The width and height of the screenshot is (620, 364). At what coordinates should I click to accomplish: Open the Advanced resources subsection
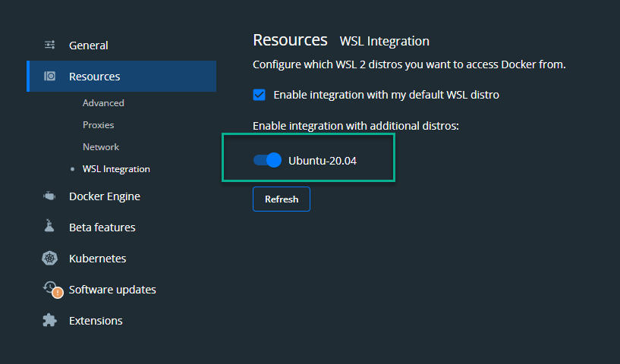103,103
